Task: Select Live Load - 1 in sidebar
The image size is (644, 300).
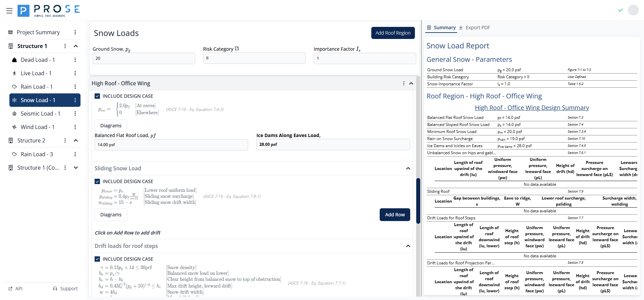Action: tap(36, 73)
